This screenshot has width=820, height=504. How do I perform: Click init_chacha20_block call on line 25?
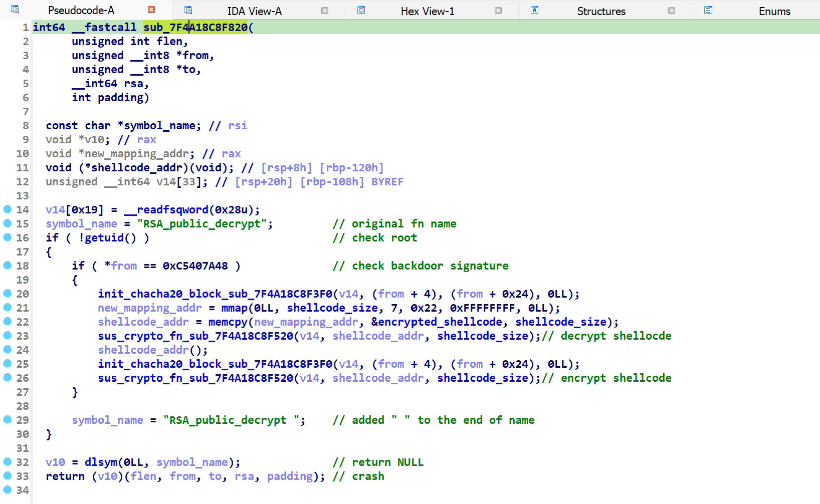pyautogui.click(x=215, y=364)
